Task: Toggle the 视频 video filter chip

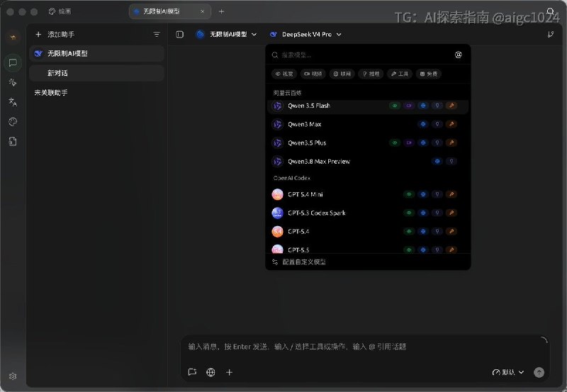Action: pos(313,74)
